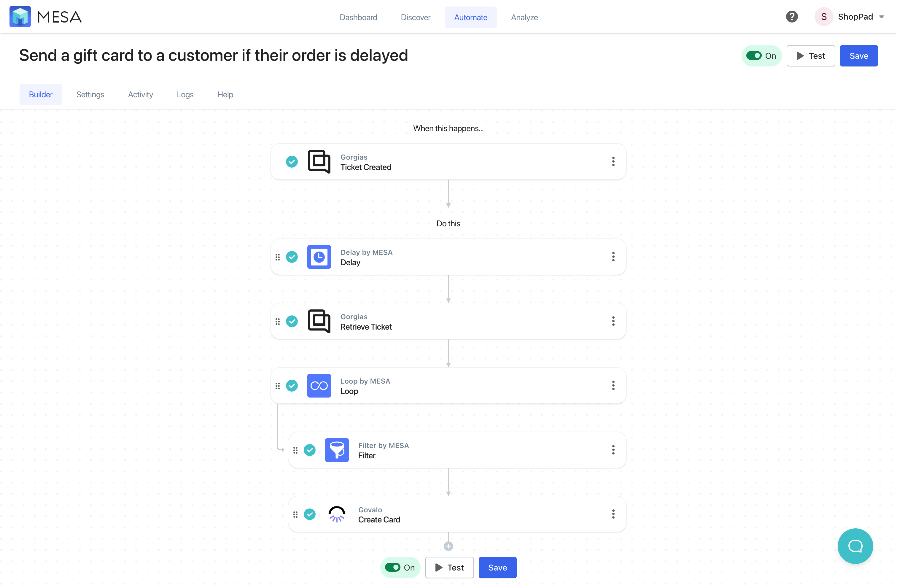The height and width of the screenshot is (588, 897).
Task: Switch to the Activity tab
Action: (140, 94)
